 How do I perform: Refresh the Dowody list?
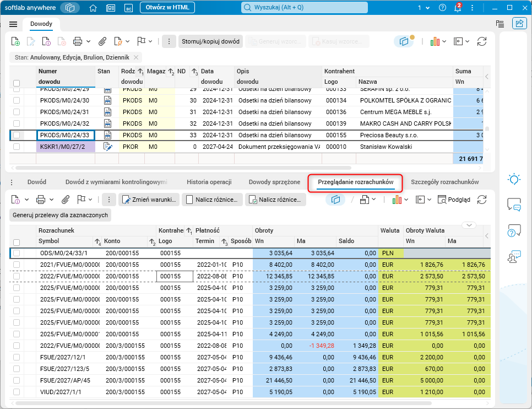pyautogui.click(x=482, y=41)
